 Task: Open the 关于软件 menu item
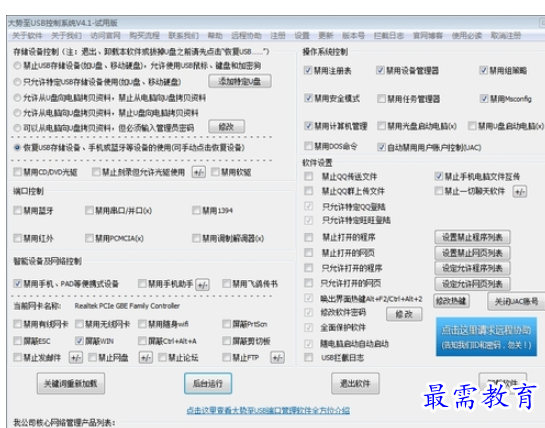[x=27, y=35]
